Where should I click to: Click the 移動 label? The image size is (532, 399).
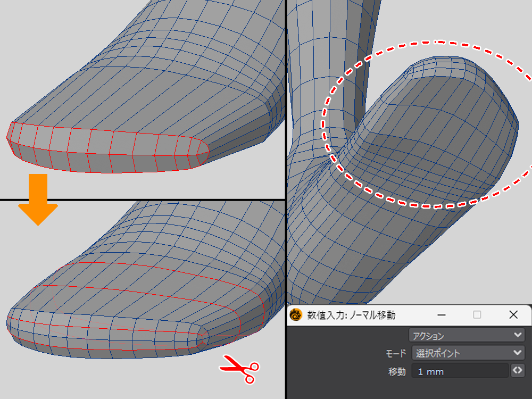397,371
